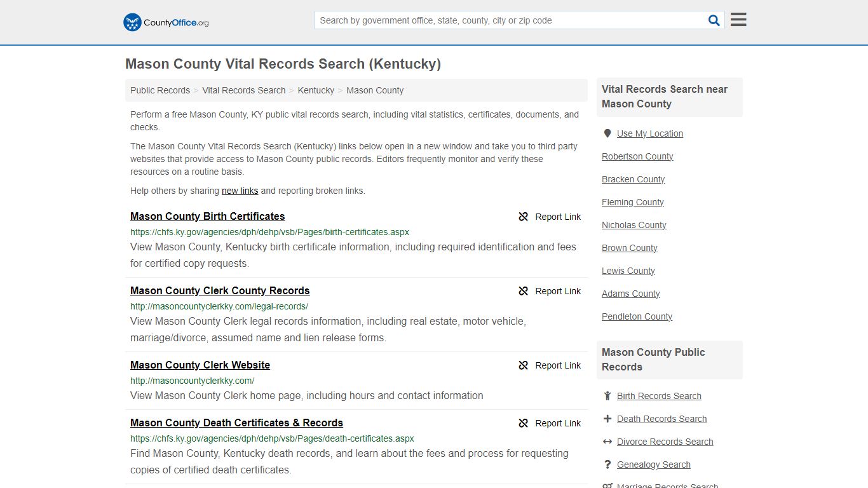Open the hamburger menu
Screen dimensions: 868x488
(x=738, y=20)
